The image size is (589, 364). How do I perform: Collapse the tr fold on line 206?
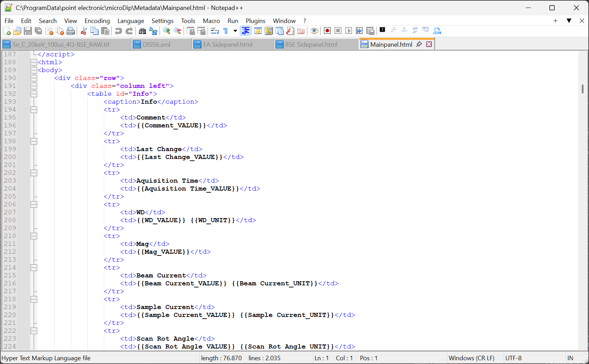coord(34,204)
